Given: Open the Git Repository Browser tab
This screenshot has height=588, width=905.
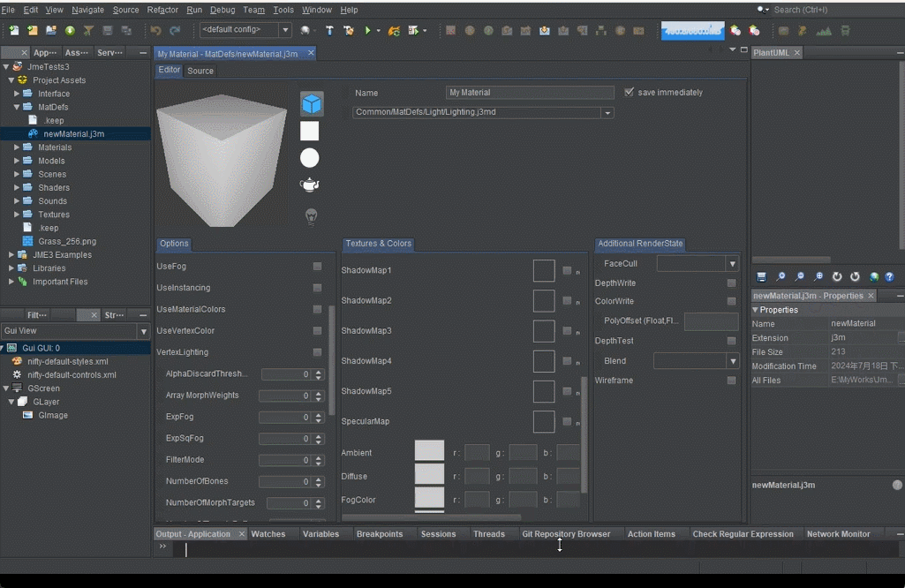Looking at the screenshot, I should tap(566, 534).
